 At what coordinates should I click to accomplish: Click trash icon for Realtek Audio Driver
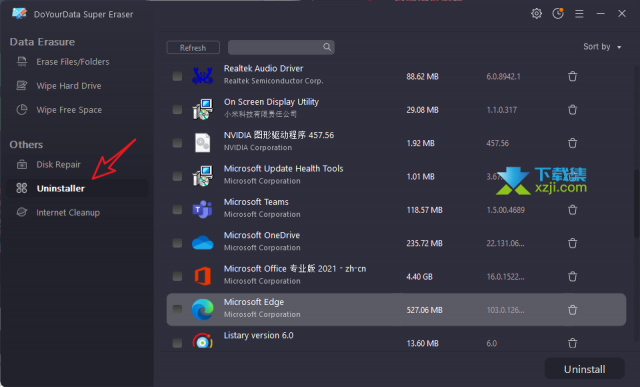click(573, 76)
